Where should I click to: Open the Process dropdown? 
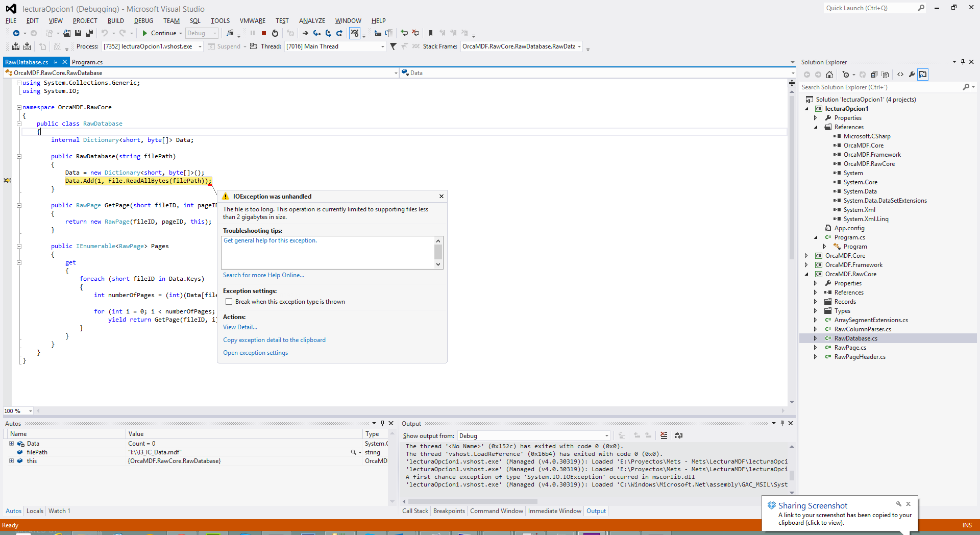point(200,46)
